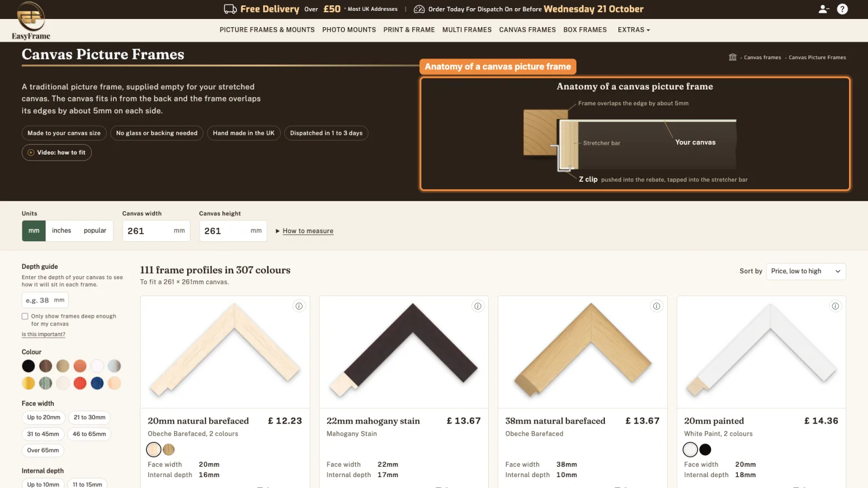The height and width of the screenshot is (488, 868).
Task: Filter face width Up to 20mm
Action: tap(44, 418)
